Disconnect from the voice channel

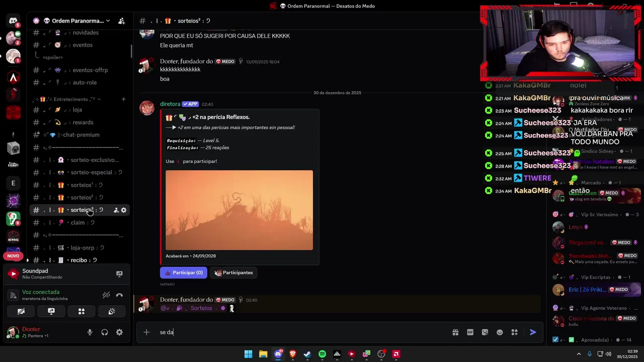[x=119, y=295]
